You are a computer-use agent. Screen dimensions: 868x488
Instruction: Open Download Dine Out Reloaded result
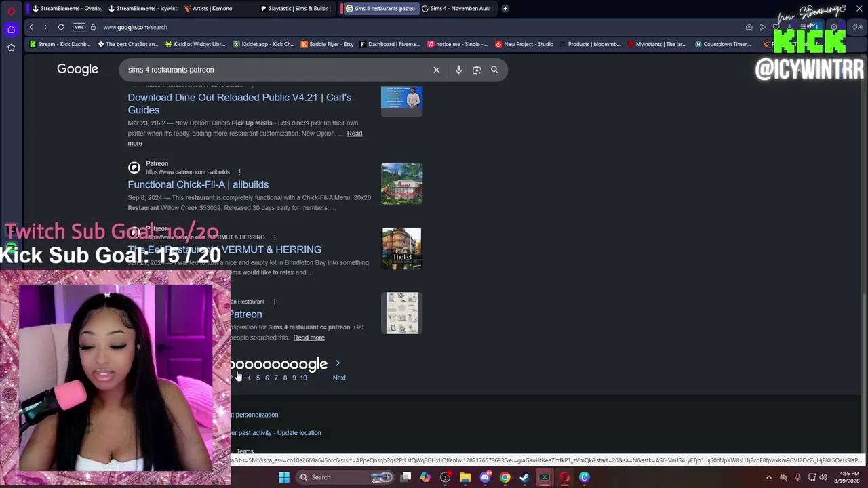pyautogui.click(x=239, y=104)
